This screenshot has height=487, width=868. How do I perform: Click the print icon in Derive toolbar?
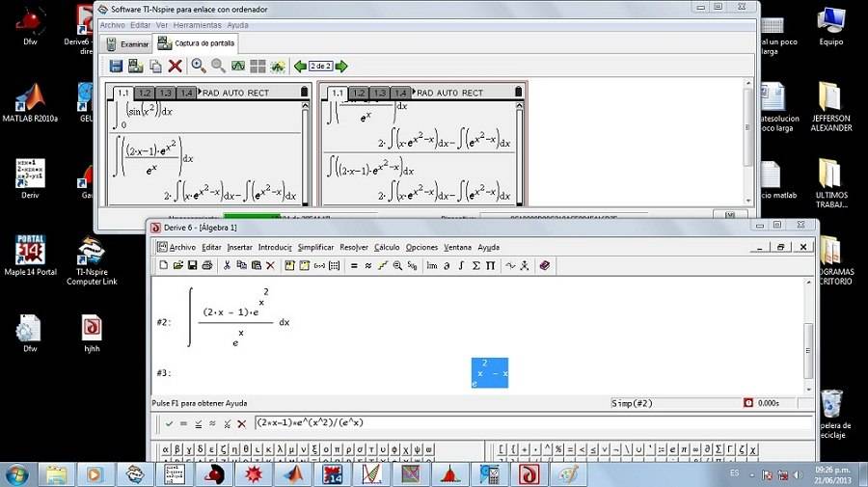click(207, 265)
